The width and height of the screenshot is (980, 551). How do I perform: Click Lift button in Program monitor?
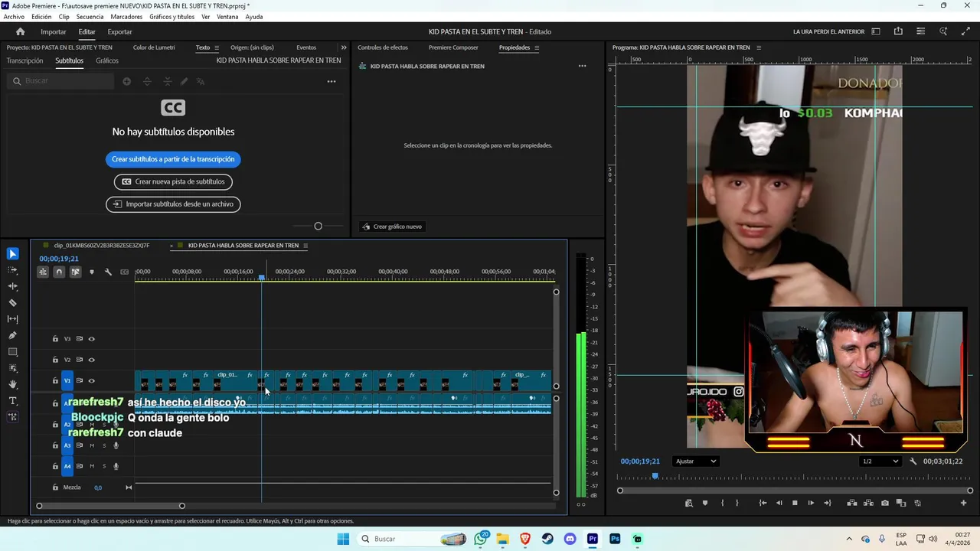pos(852,503)
